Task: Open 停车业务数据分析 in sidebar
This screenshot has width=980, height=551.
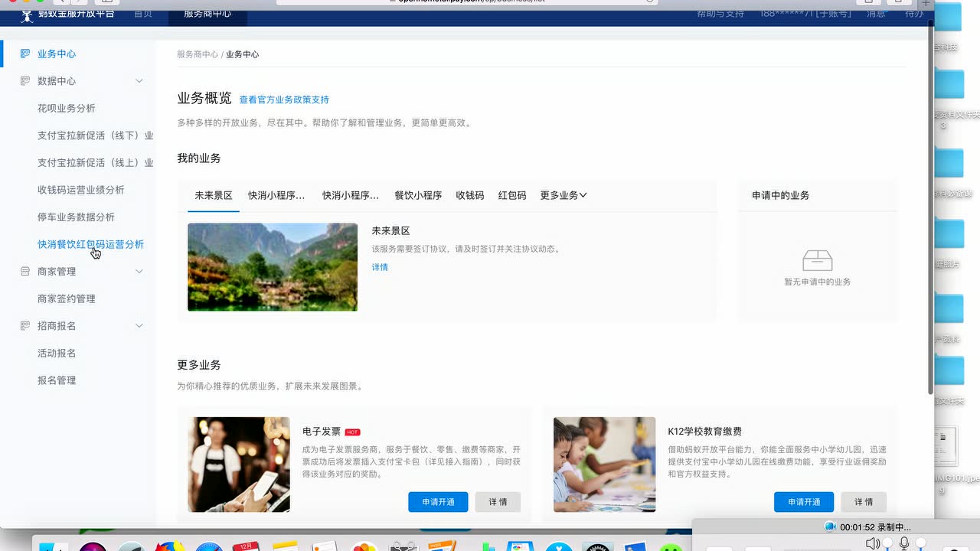Action: point(76,217)
